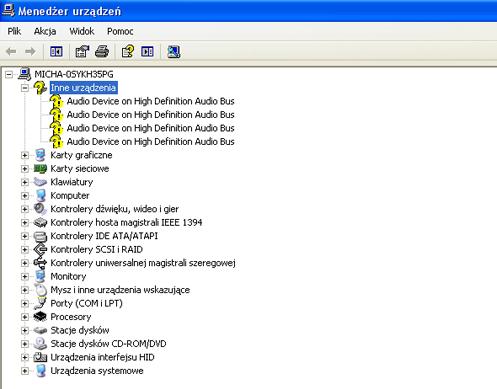Click Scan for hardware changes icon
The height and width of the screenshot is (389, 497).
pyautogui.click(x=174, y=52)
